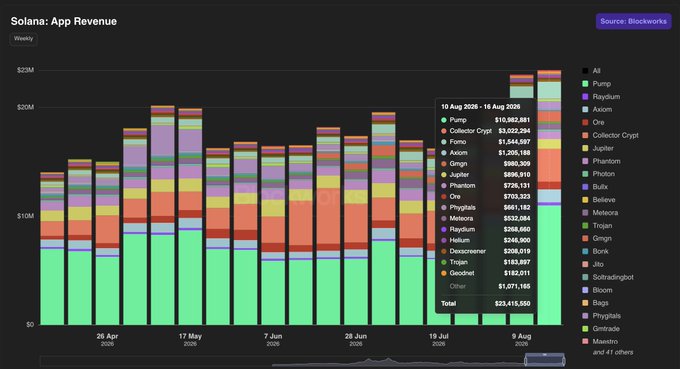Toggle Jupiter series in legend

[598, 148]
